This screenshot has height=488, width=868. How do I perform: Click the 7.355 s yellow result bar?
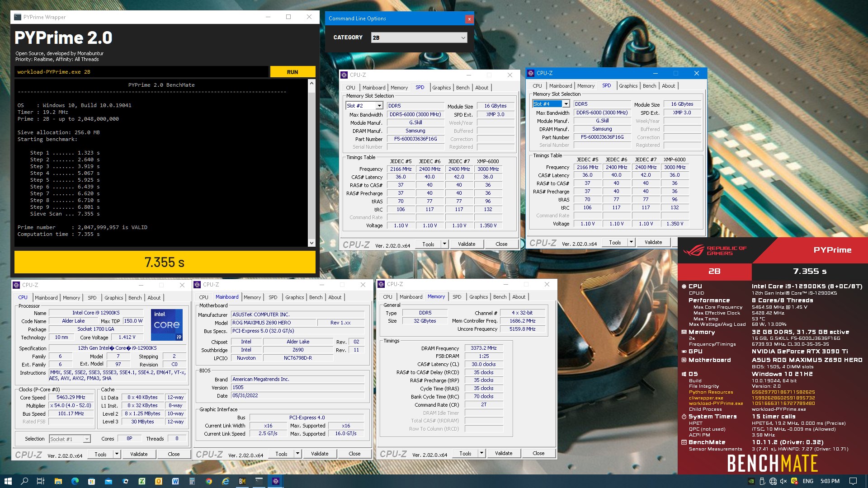[x=165, y=262]
